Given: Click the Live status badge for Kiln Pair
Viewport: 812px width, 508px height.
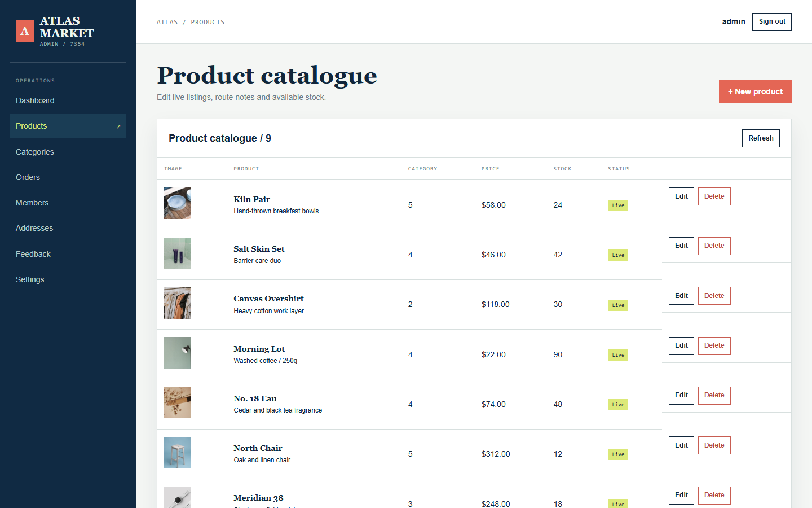Looking at the screenshot, I should (x=618, y=205).
